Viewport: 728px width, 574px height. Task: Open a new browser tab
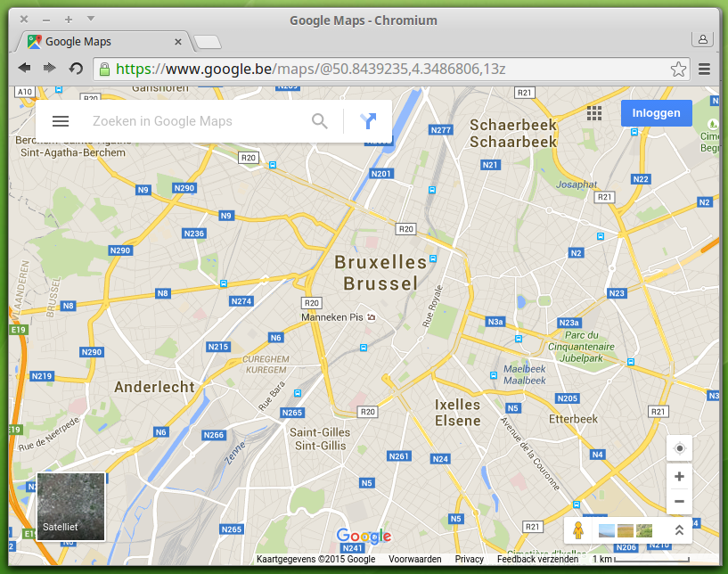208,42
